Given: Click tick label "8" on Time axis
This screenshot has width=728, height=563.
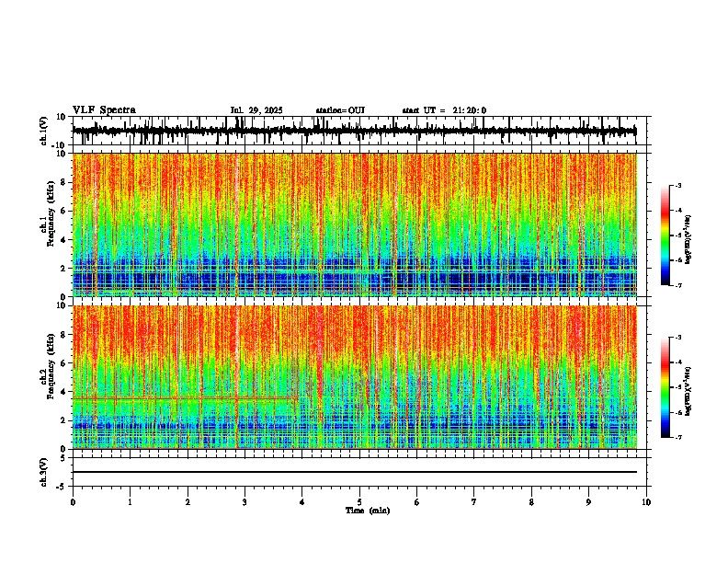Looking at the screenshot, I should pyautogui.click(x=531, y=502).
